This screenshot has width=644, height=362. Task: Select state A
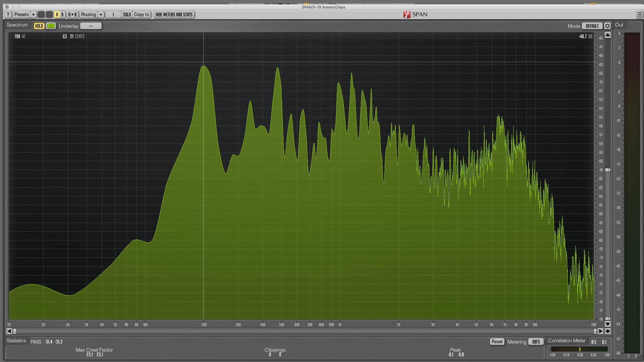[57, 15]
